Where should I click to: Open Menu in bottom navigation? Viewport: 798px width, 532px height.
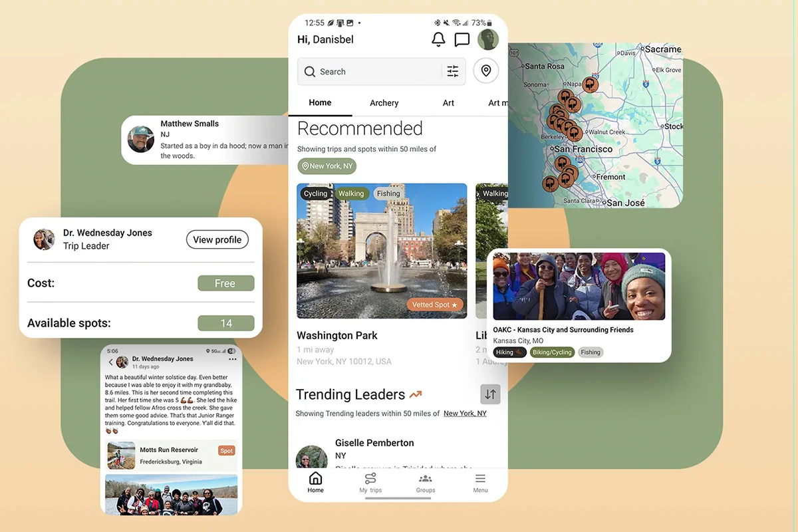(x=480, y=483)
